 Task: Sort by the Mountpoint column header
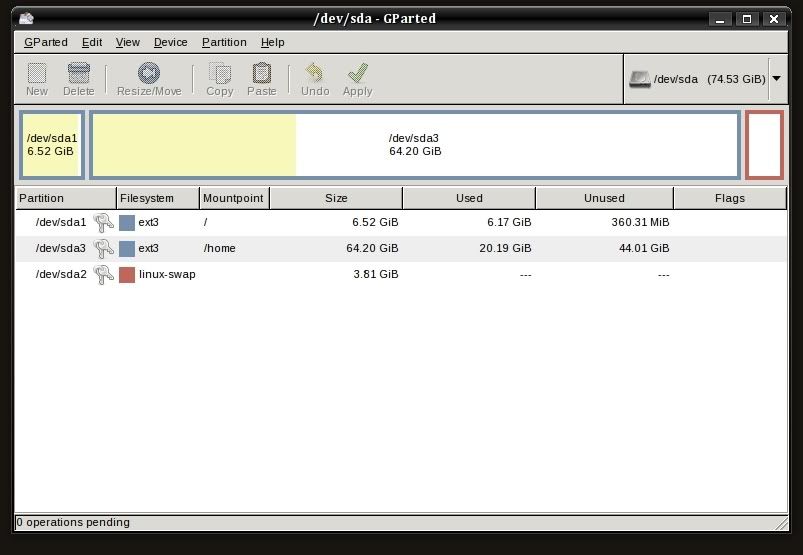point(234,198)
